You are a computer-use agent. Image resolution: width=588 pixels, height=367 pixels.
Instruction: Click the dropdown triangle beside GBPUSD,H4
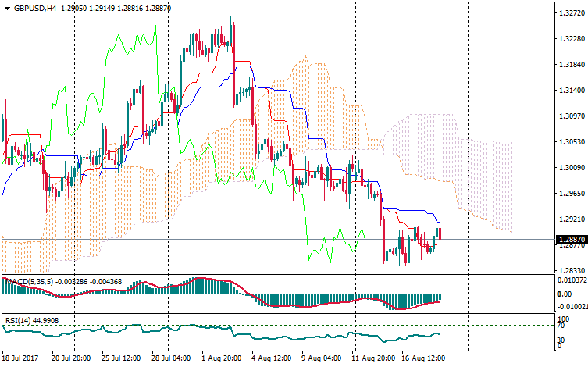pos(6,9)
